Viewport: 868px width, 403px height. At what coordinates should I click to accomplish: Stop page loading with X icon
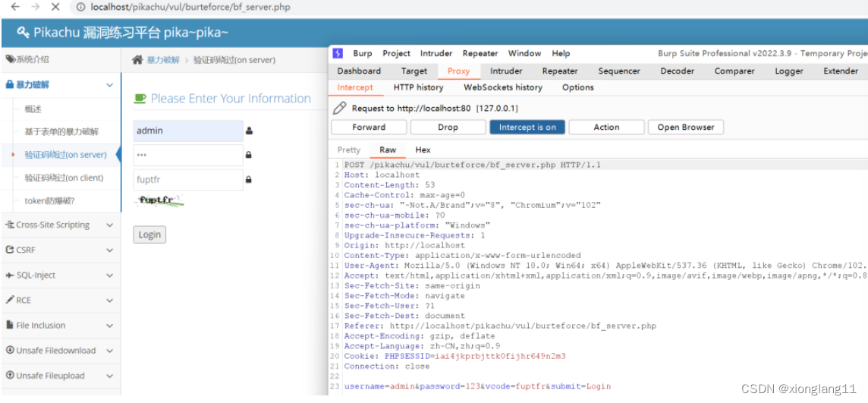pos(55,7)
